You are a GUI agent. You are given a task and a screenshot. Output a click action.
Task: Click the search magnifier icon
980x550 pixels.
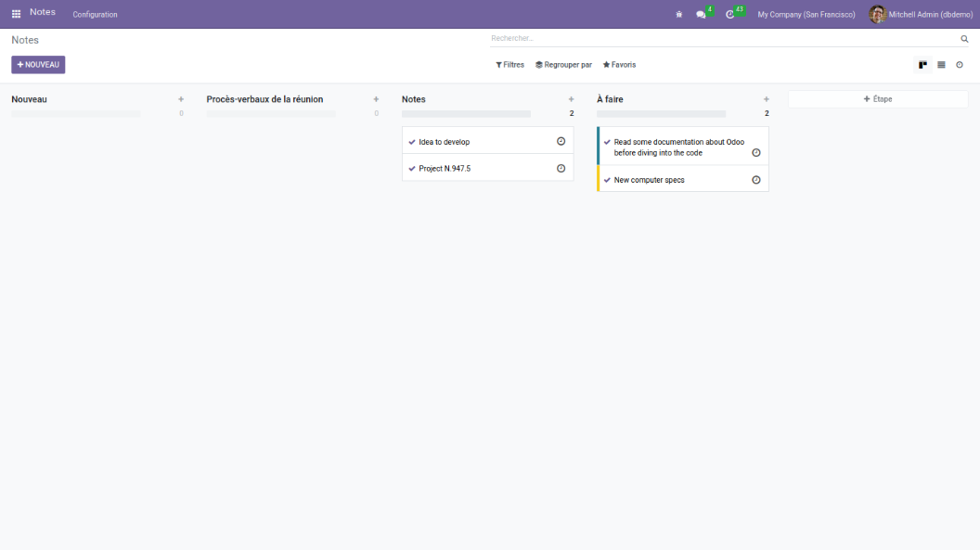(x=964, y=39)
